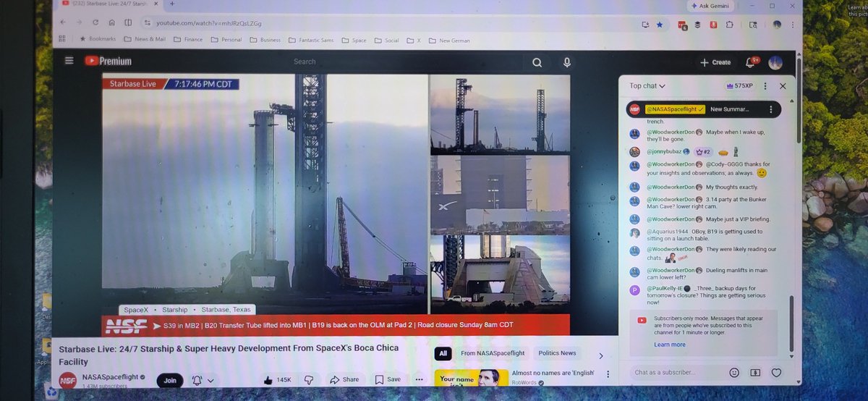Send a Super Chat via dollar icon
Viewport: 868px width, 401px height.
click(x=755, y=372)
